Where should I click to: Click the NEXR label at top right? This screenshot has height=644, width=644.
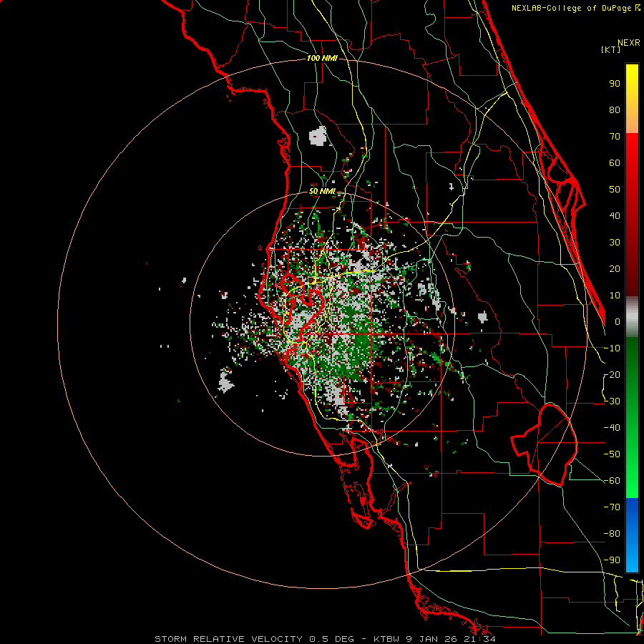point(629,43)
